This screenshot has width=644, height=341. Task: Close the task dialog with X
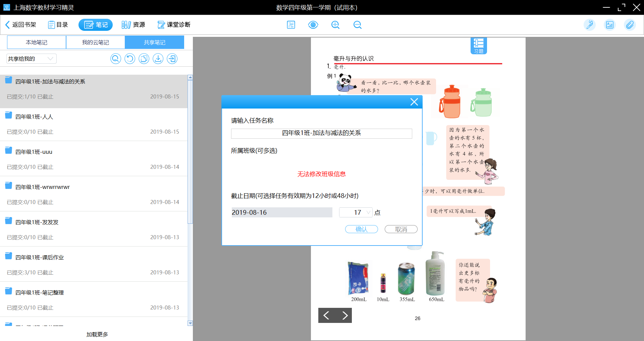(x=414, y=102)
